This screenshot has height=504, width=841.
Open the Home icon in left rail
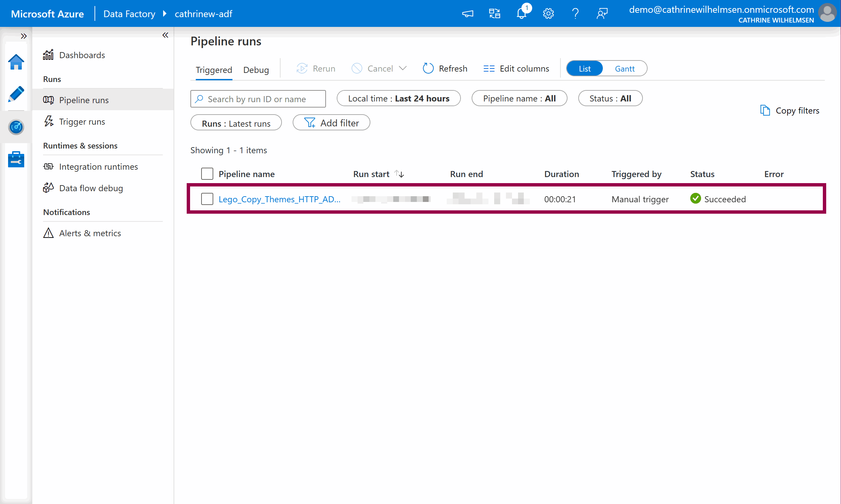(x=16, y=62)
